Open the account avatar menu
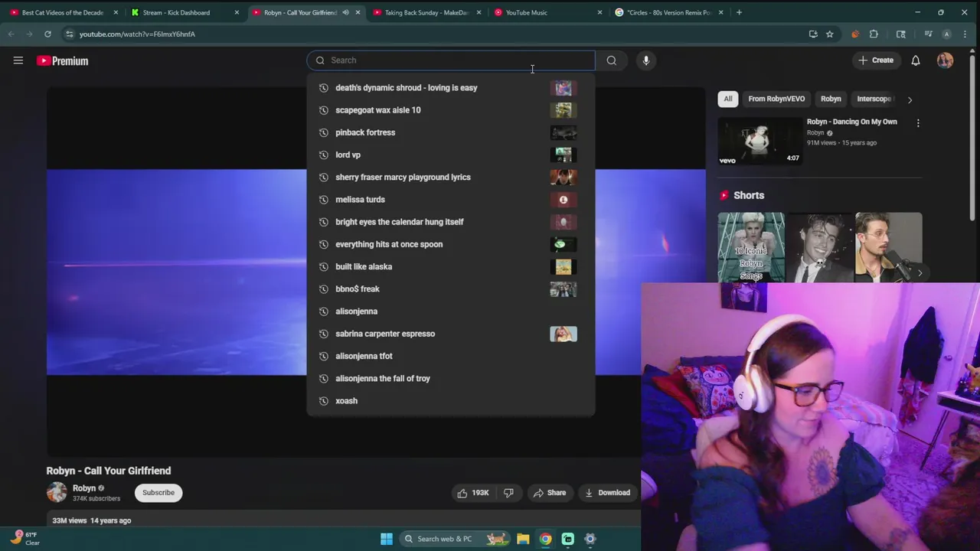 945,60
